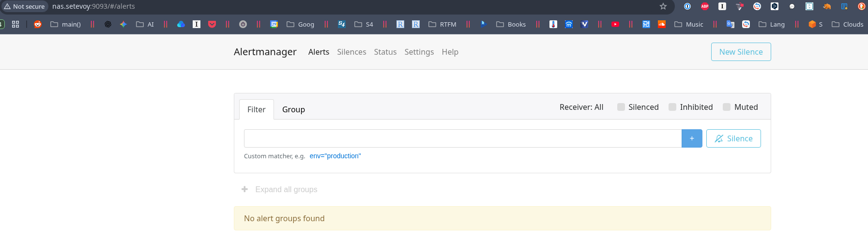Image resolution: width=868 pixels, height=242 pixels.
Task: Open the Pocket bookmark icon
Action: pyautogui.click(x=212, y=24)
